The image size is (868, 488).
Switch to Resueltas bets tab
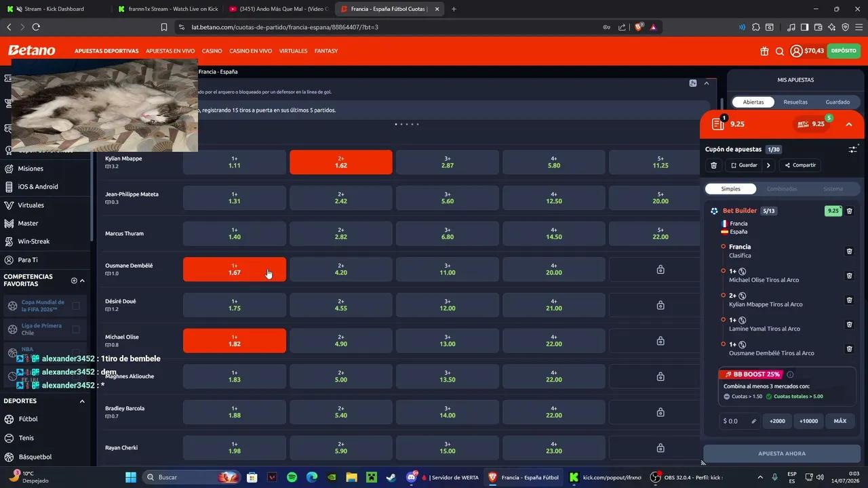[795, 102]
